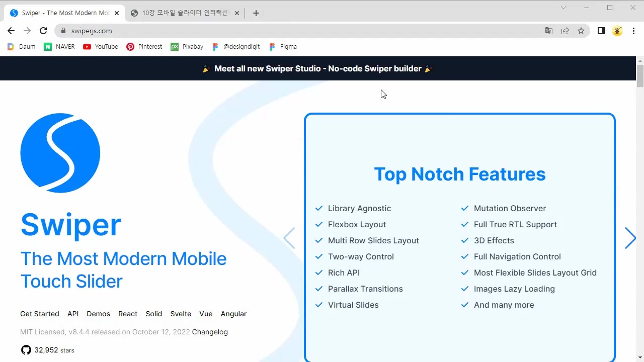Screen dimensions: 644x362
Task: Bookmark this page with the star icon
Action: tap(581, 31)
